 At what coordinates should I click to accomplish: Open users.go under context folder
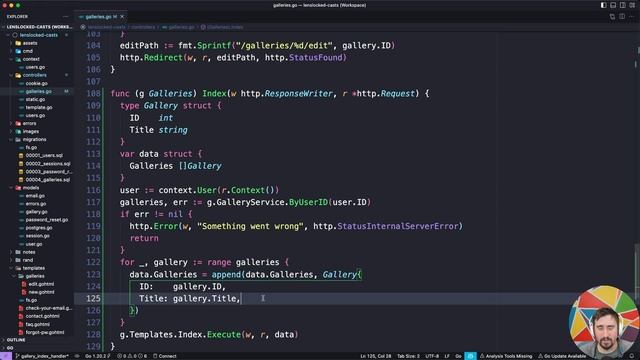pyautogui.click(x=35, y=67)
